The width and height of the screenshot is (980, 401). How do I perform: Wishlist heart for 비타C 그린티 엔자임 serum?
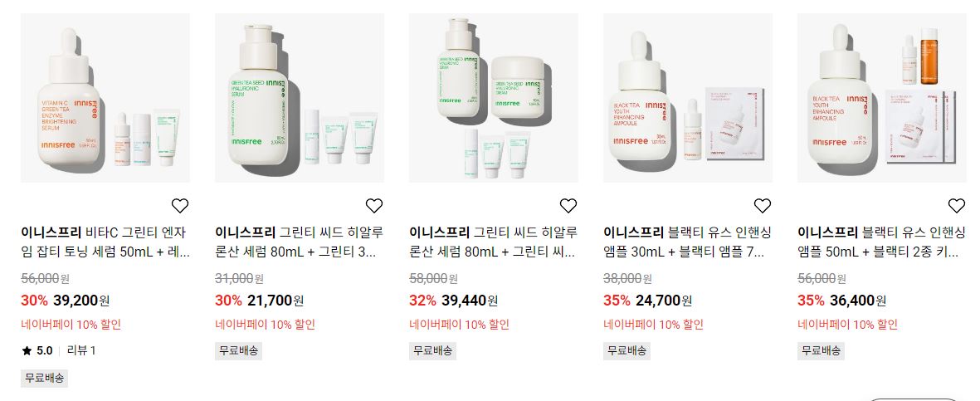click(x=180, y=205)
